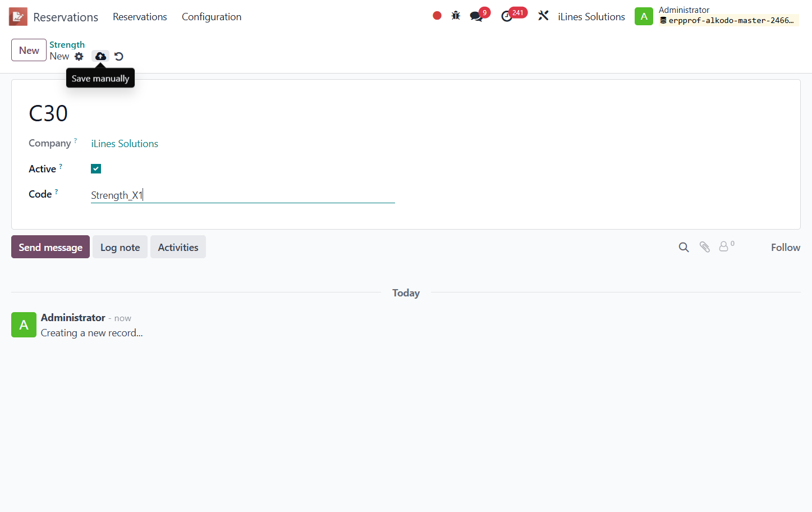The height and width of the screenshot is (512, 812).
Task: Edit the C30 name field
Action: pos(48,113)
